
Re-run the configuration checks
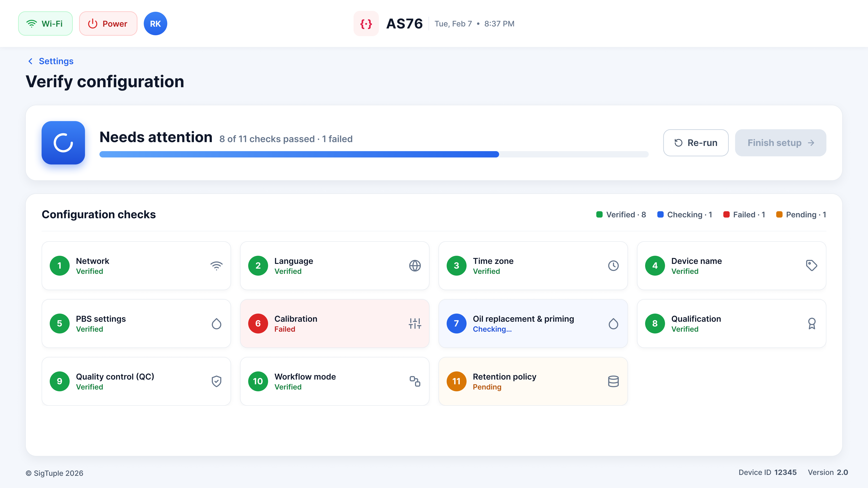tap(696, 143)
